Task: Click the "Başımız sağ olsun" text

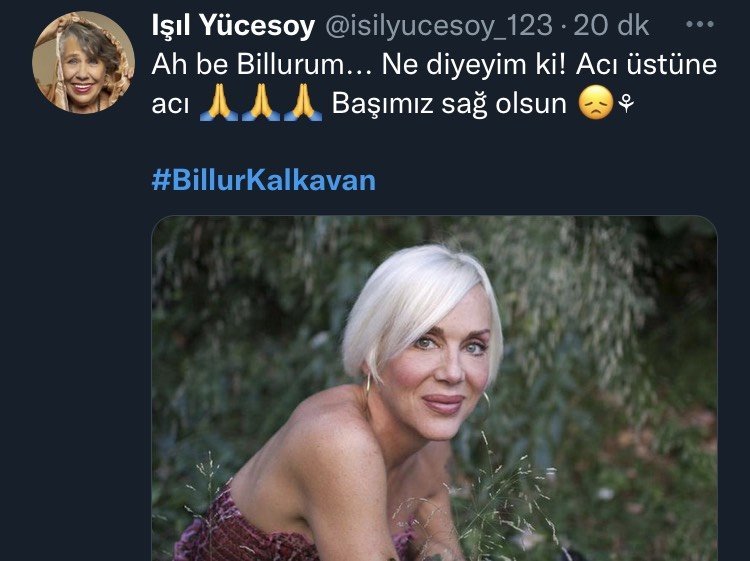Action: pos(449,103)
